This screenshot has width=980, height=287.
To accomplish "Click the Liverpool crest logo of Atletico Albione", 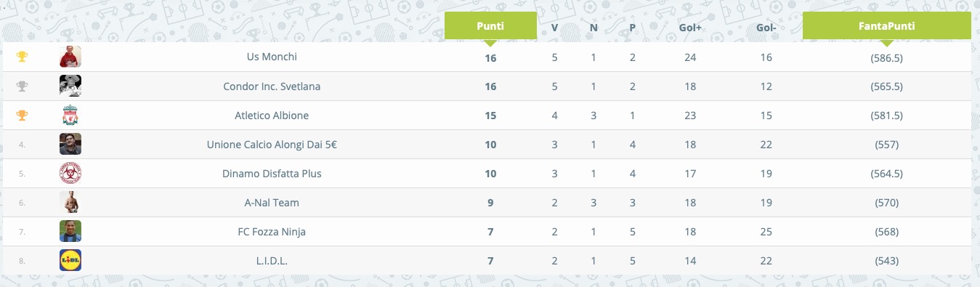I will (x=70, y=115).
